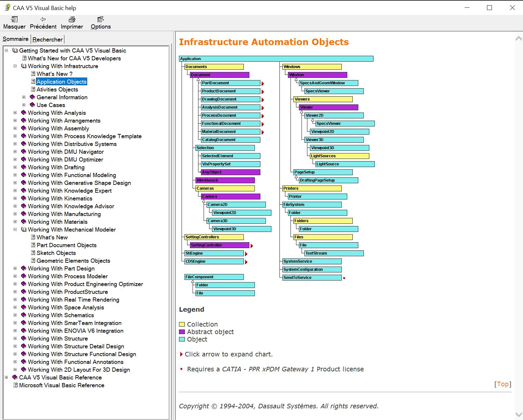Collapse Working With Mechanical Modeler node
This screenshot has width=523, height=420.
coord(15,229)
